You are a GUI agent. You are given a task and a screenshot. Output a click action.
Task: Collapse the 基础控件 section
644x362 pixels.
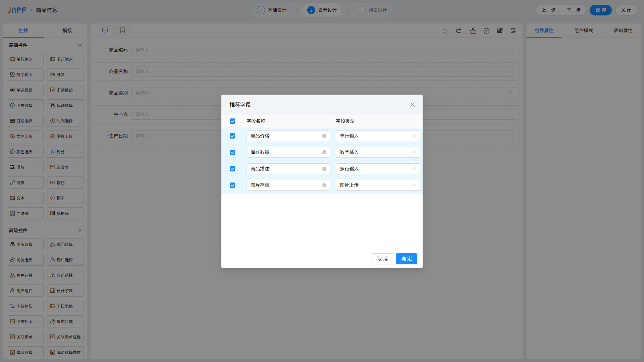[80, 45]
